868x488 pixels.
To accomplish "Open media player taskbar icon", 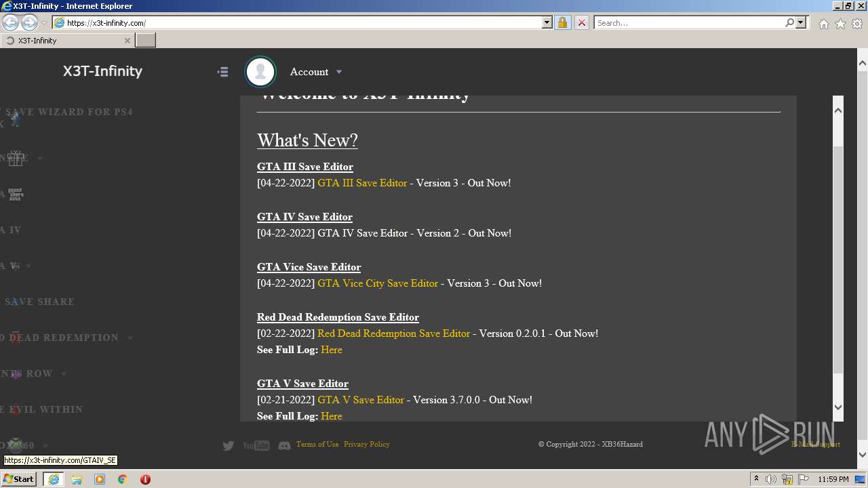I will [100, 479].
